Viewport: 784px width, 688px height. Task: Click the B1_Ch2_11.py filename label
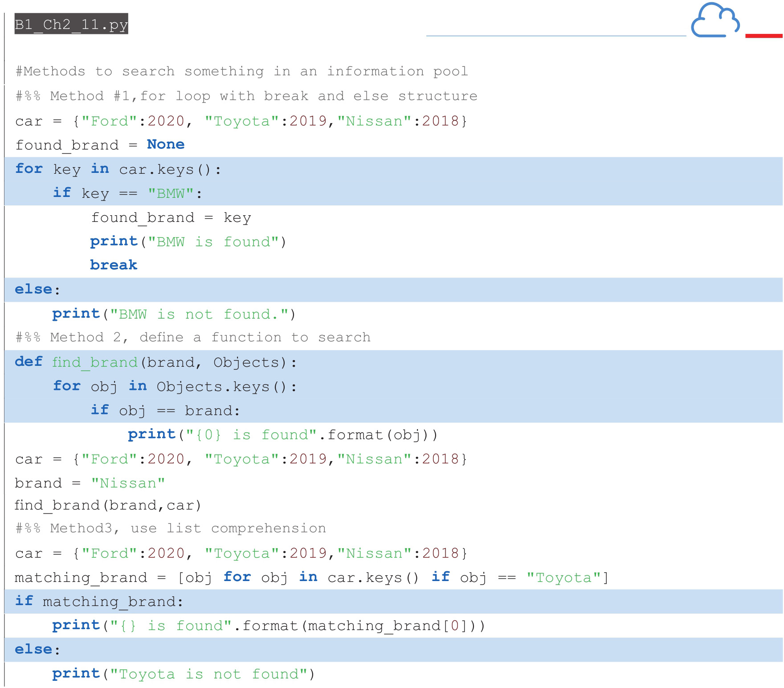click(71, 25)
